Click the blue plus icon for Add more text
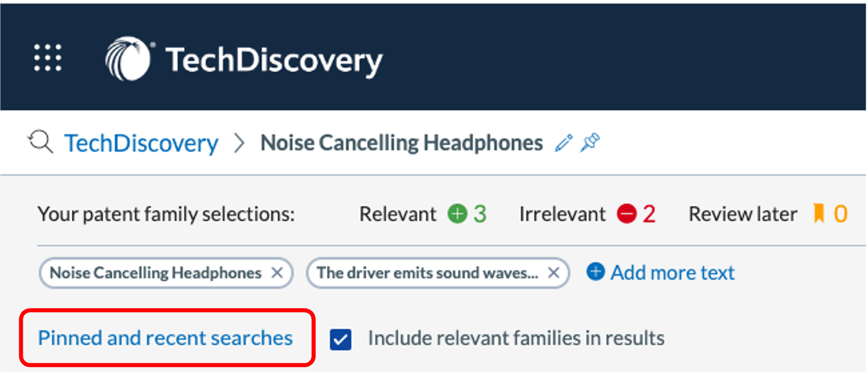868x374 pixels. point(595,272)
